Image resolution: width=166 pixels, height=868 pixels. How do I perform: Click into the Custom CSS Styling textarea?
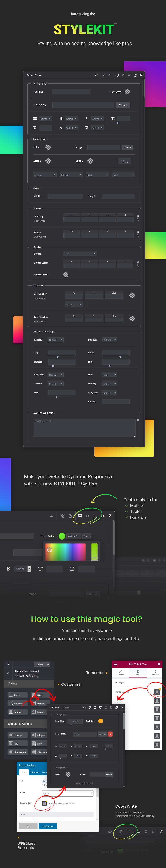[84, 428]
